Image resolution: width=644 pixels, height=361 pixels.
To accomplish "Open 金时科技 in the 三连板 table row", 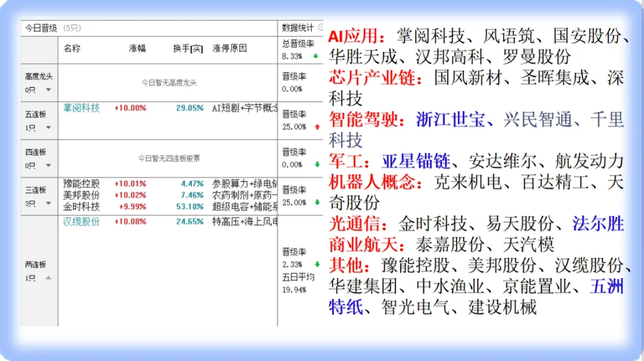I will click(81, 206).
